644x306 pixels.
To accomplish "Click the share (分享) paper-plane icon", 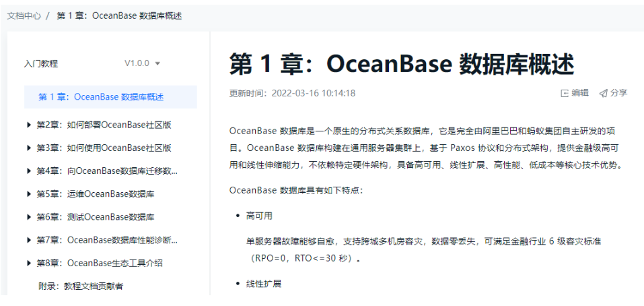I will point(603,94).
